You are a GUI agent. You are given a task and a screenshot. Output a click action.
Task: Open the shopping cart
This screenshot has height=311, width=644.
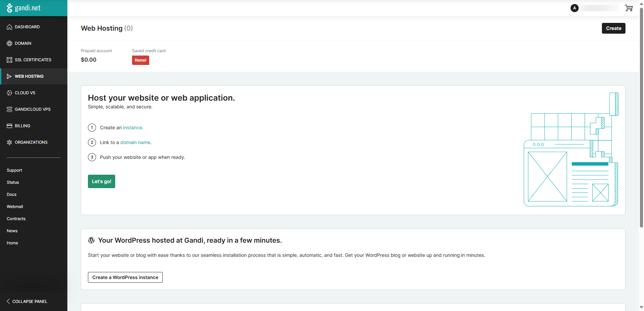pos(629,8)
